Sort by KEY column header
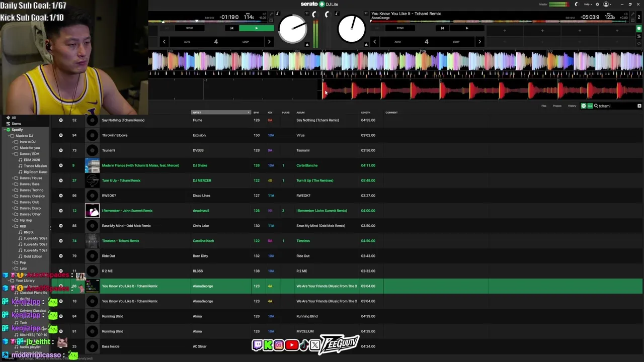644x362 pixels. [x=270, y=113]
